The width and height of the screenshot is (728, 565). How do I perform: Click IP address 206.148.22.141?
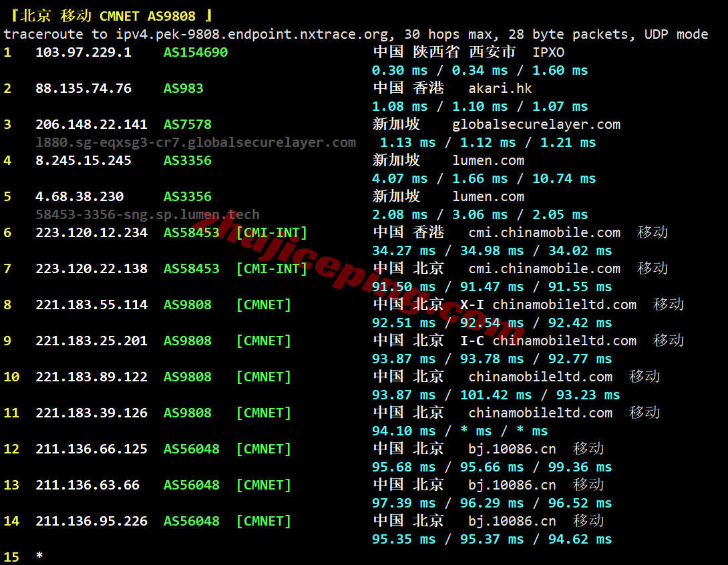(x=92, y=124)
